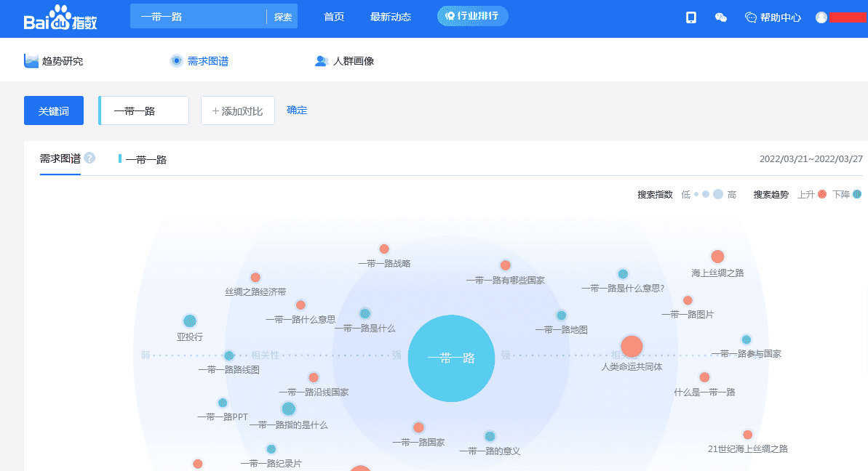Click the megaphone icon on 行业排行

tap(451, 15)
